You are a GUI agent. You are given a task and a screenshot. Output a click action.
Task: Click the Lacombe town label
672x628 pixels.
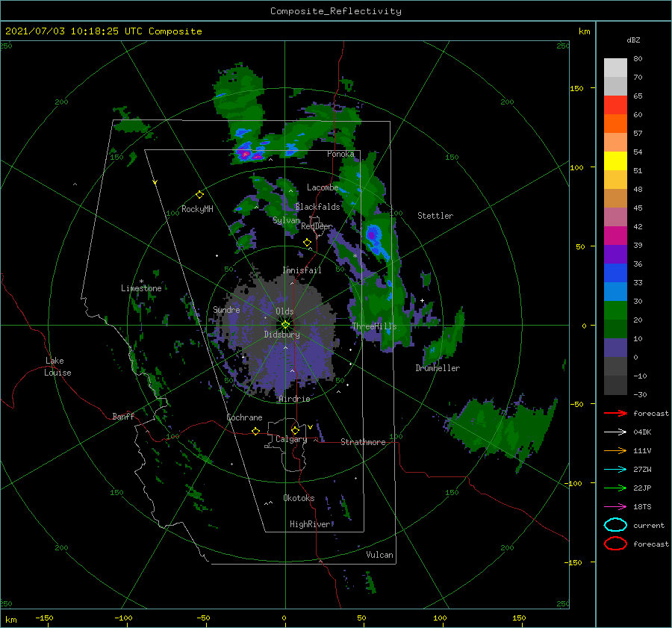coord(323,187)
